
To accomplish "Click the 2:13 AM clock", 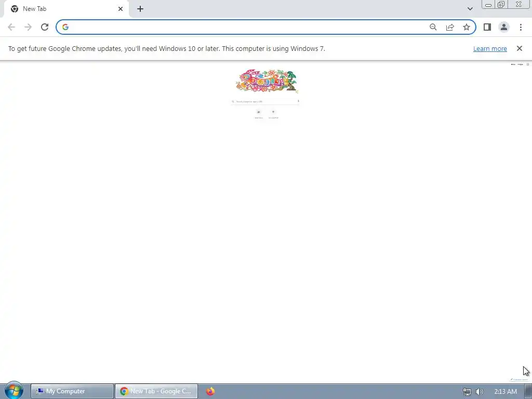I will tap(505, 392).
